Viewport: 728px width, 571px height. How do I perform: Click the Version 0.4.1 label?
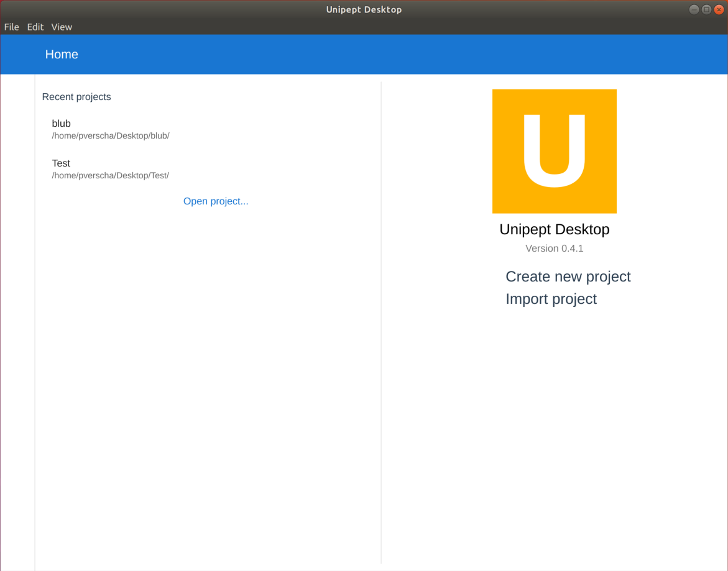(x=554, y=249)
